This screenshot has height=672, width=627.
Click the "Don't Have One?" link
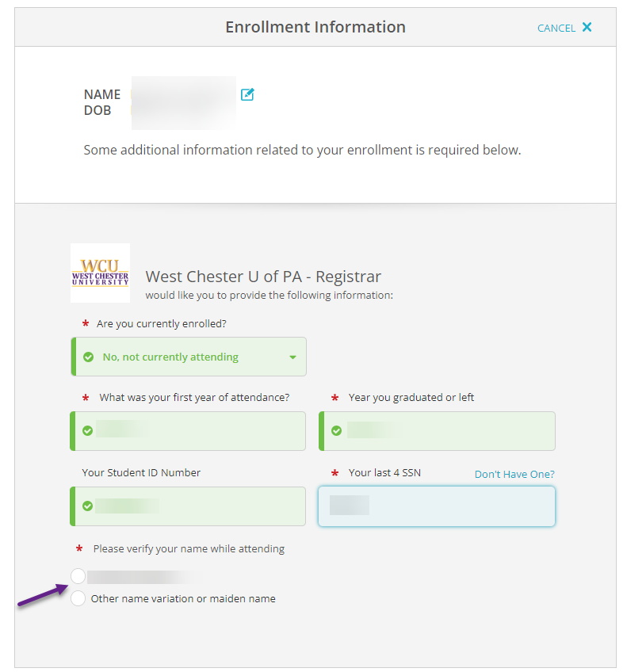[x=514, y=474]
